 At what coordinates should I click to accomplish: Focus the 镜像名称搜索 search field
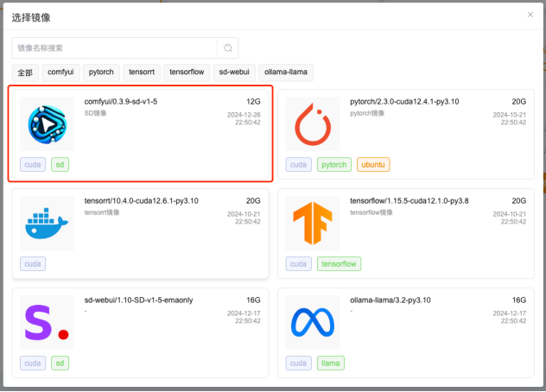115,48
